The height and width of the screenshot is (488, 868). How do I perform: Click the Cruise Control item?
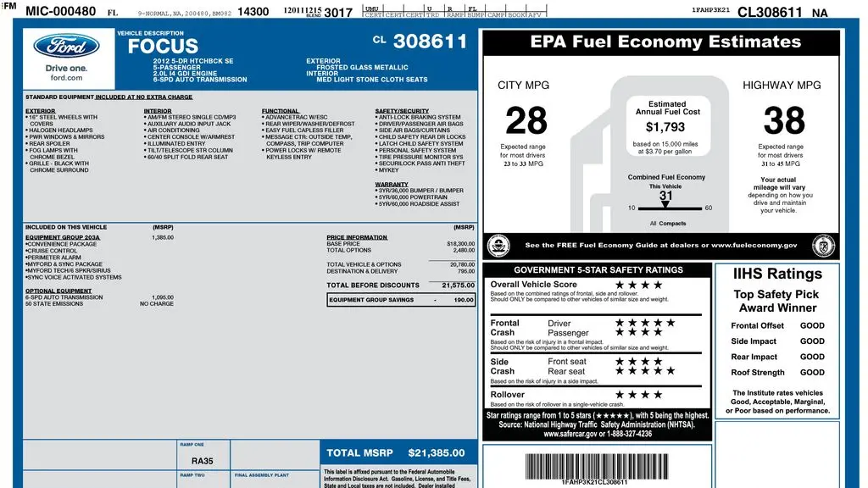click(x=52, y=251)
